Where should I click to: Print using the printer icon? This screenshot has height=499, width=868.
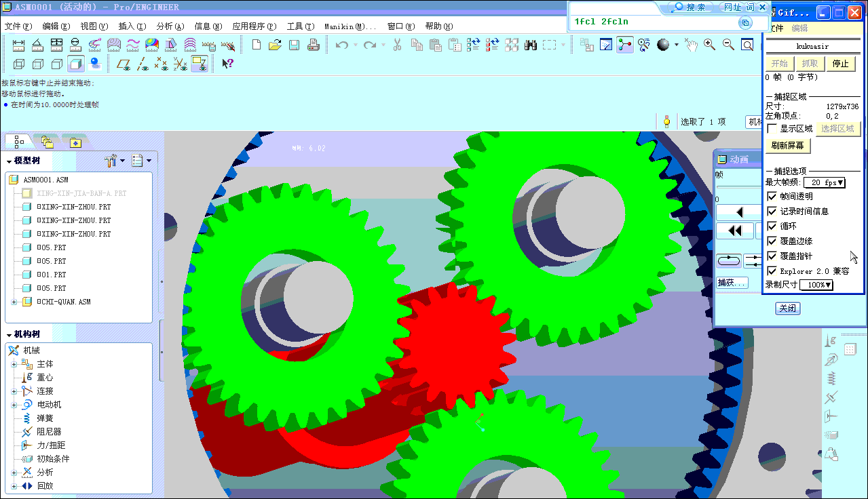point(313,45)
